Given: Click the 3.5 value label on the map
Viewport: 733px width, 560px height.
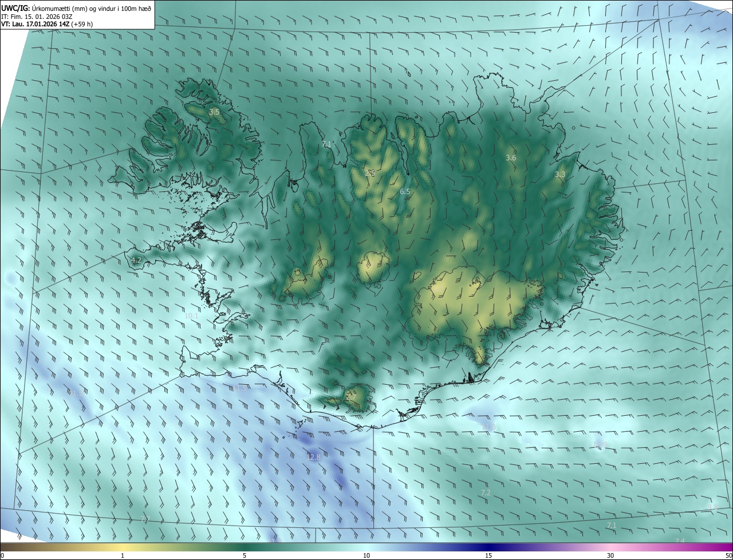Looking at the screenshot, I should [x=214, y=112].
